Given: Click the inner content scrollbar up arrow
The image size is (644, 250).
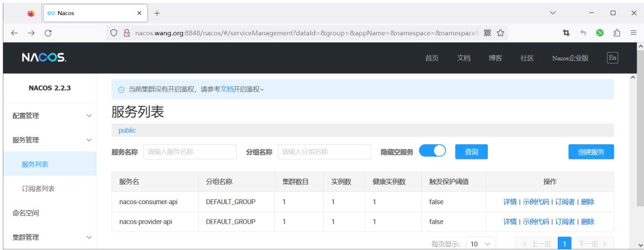Looking at the screenshot, I should [633, 78].
